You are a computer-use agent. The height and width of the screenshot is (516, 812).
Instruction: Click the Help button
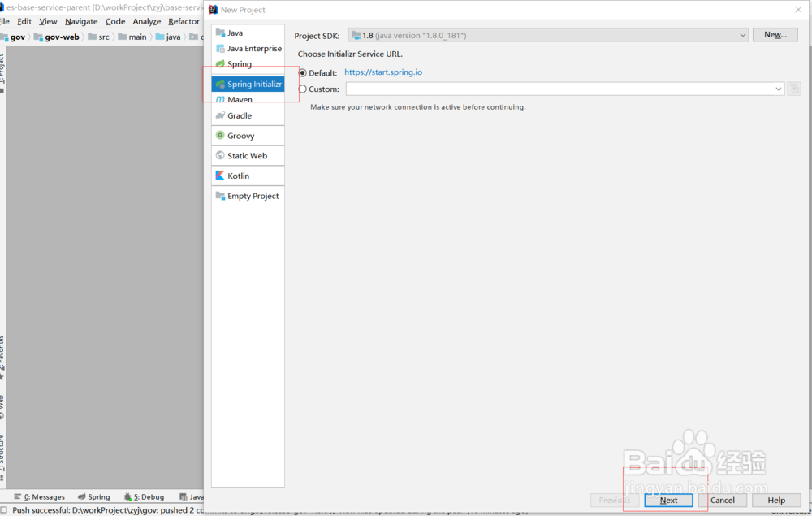[x=776, y=500]
